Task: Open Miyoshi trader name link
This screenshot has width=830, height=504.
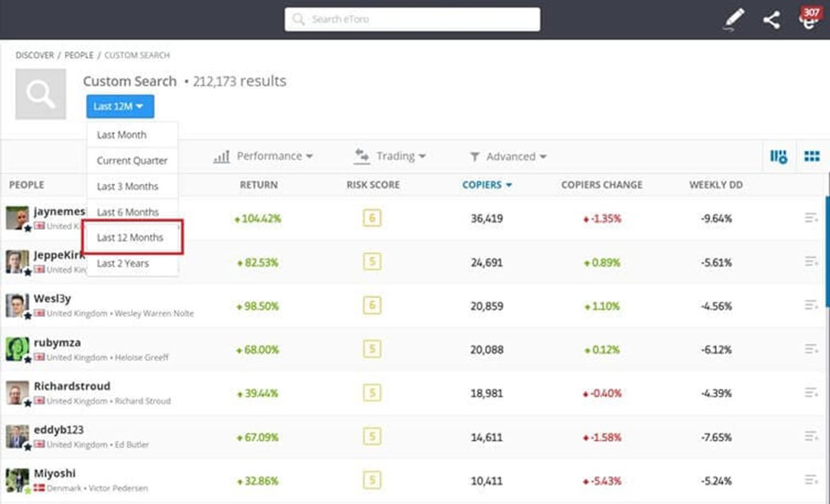Action: point(54,473)
